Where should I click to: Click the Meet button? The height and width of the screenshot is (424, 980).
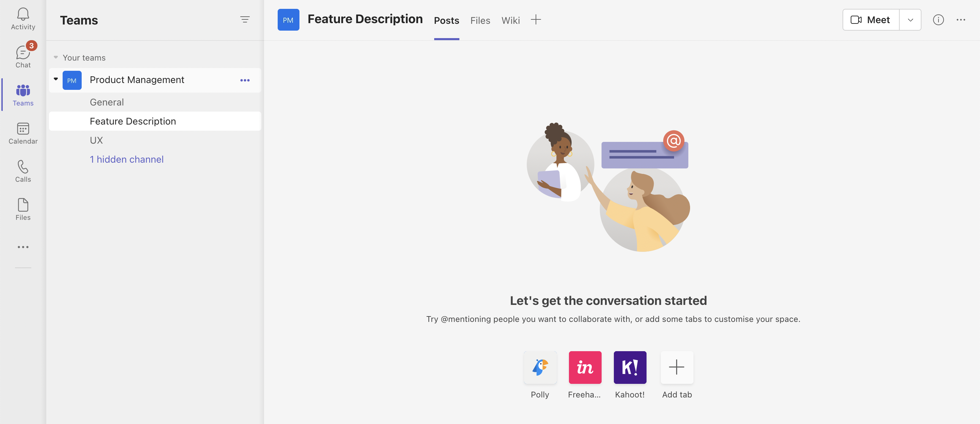tap(870, 20)
